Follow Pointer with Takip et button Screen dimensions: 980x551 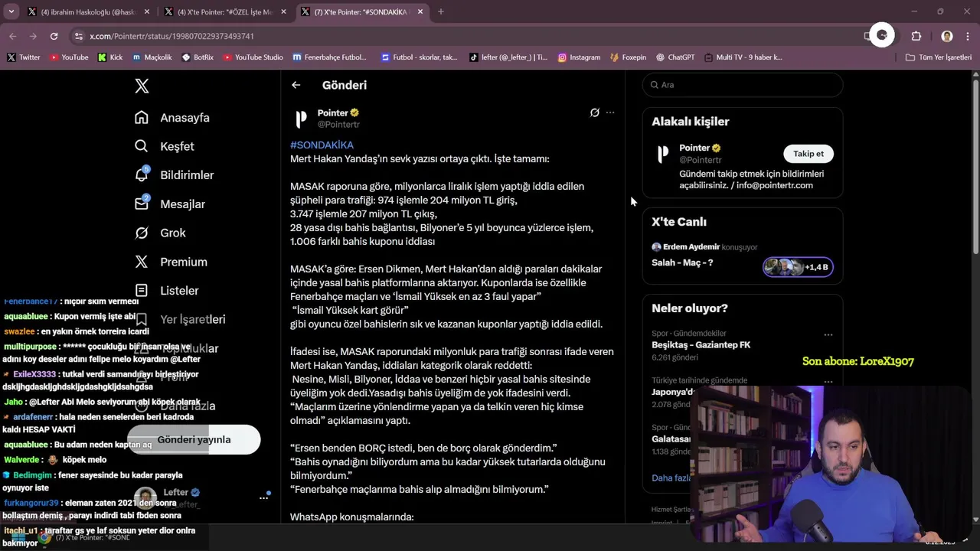pos(808,154)
